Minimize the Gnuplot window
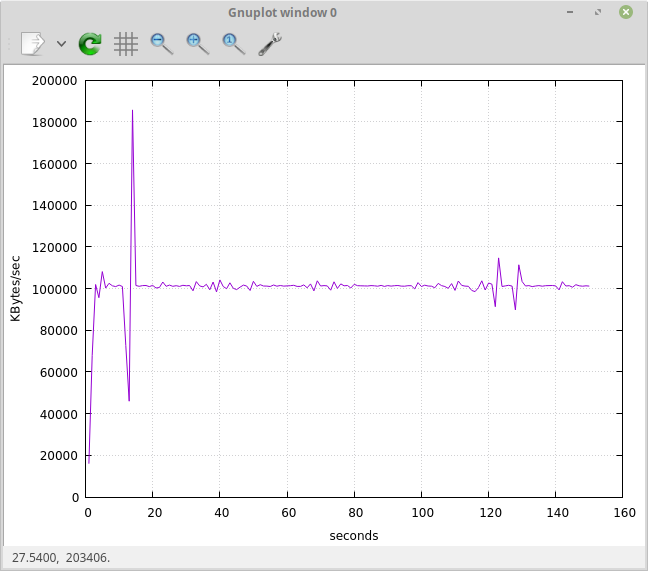 coord(570,12)
